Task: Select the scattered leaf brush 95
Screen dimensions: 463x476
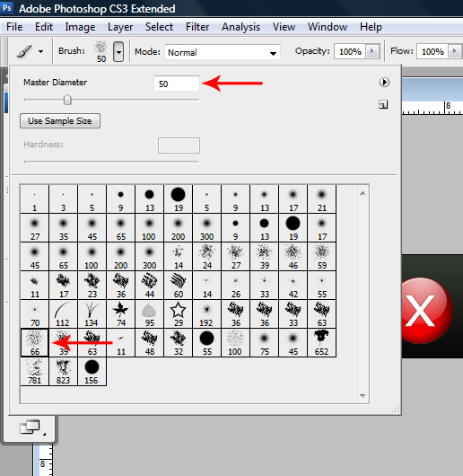Action: [150, 314]
